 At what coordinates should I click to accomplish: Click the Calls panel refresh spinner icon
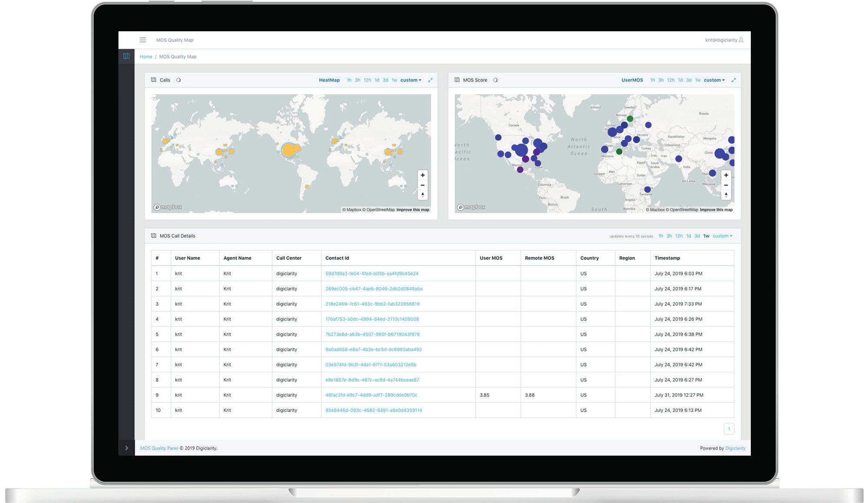[x=178, y=80]
